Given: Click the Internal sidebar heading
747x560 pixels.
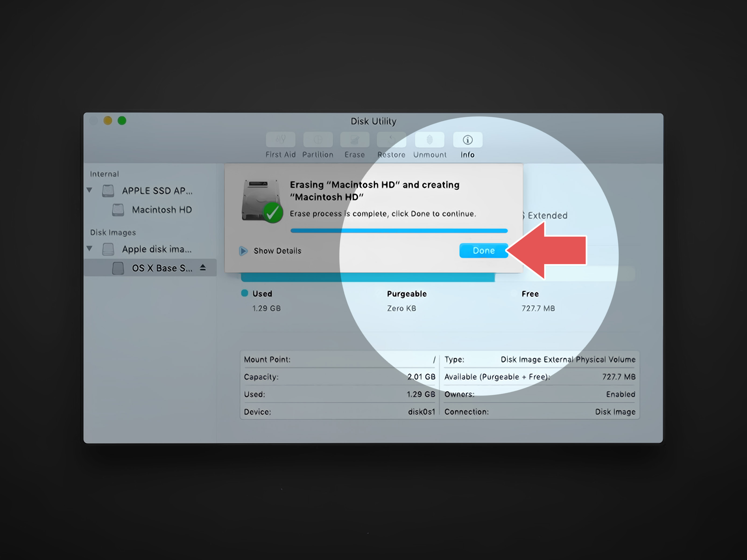Looking at the screenshot, I should pos(104,174).
